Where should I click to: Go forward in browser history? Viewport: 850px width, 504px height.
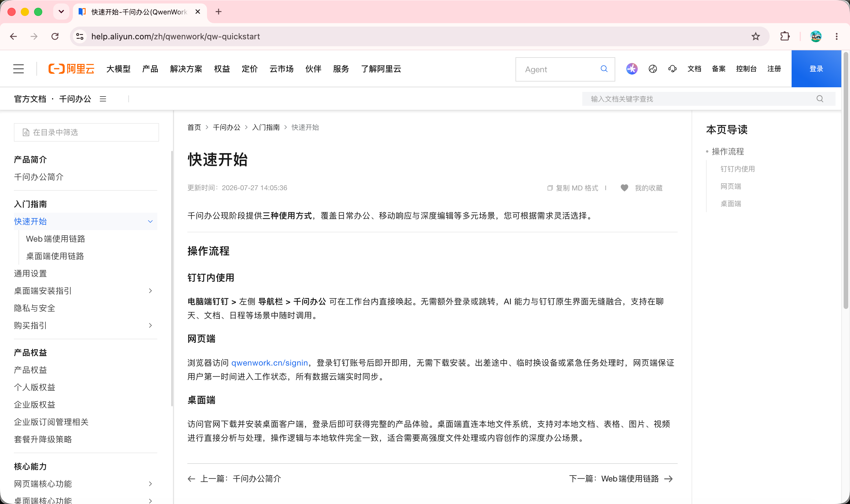click(x=34, y=36)
